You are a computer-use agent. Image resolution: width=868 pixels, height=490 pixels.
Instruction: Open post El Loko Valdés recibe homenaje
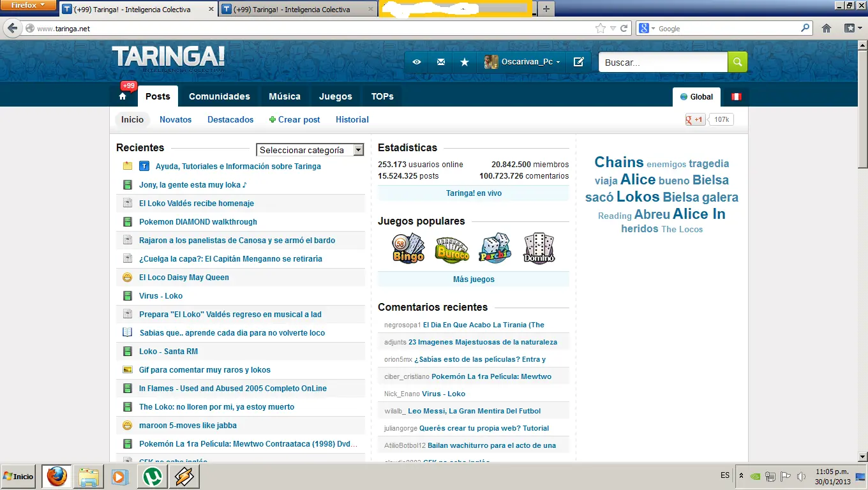(197, 204)
